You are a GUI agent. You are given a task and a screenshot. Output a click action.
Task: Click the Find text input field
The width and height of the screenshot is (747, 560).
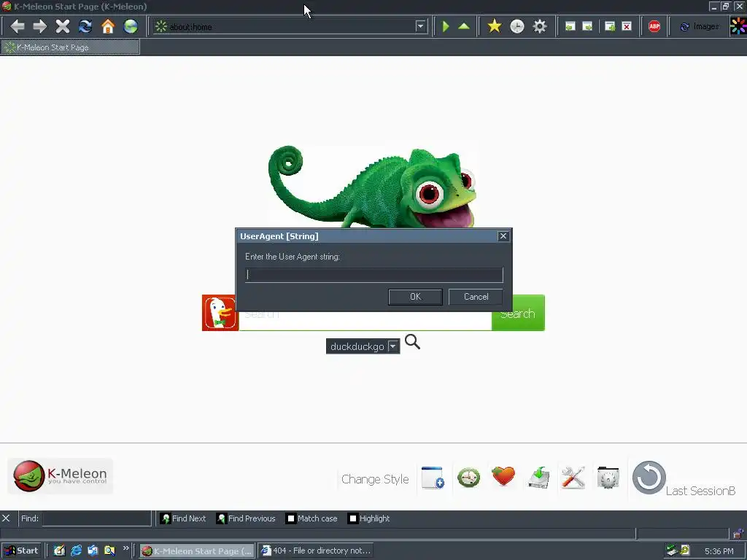[x=97, y=518]
